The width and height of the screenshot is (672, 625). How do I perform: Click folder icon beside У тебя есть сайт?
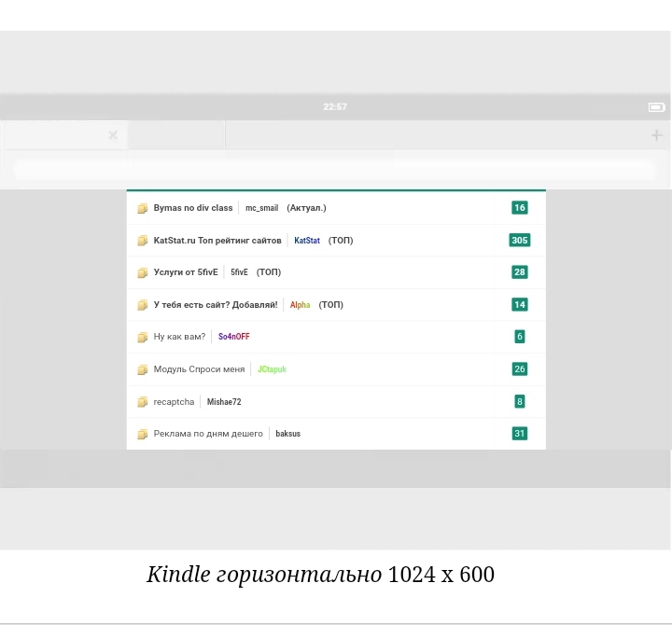click(x=143, y=305)
